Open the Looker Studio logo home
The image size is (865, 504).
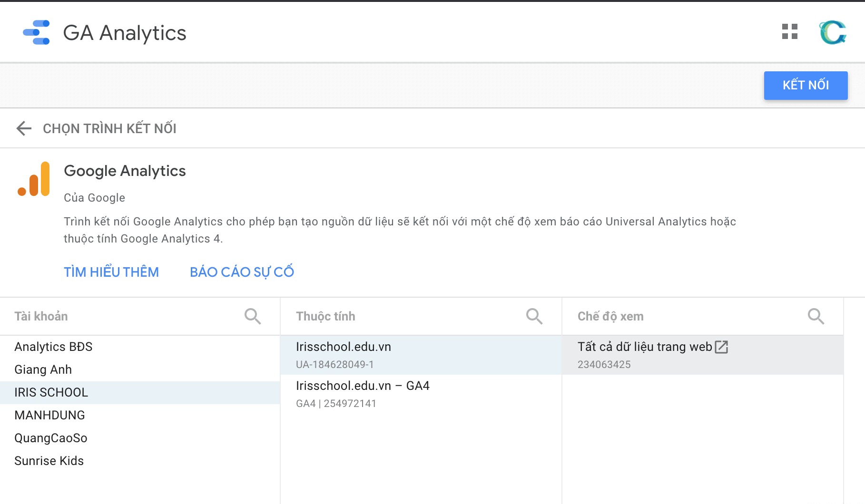click(37, 32)
